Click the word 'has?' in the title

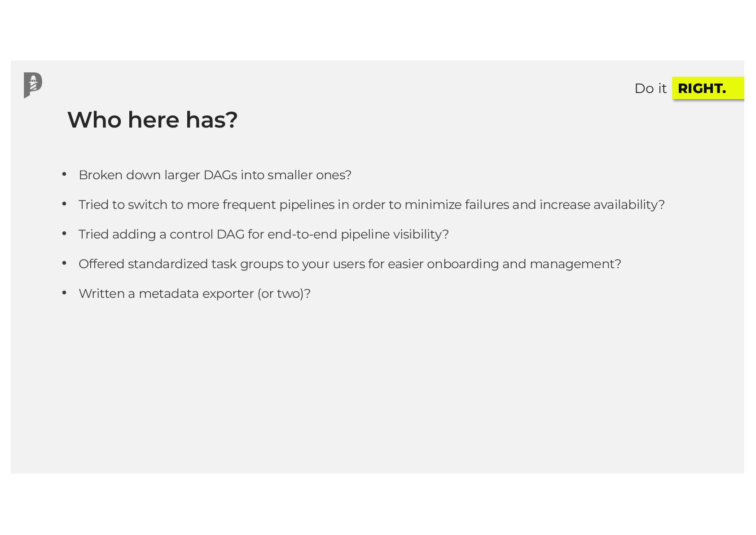(212, 120)
